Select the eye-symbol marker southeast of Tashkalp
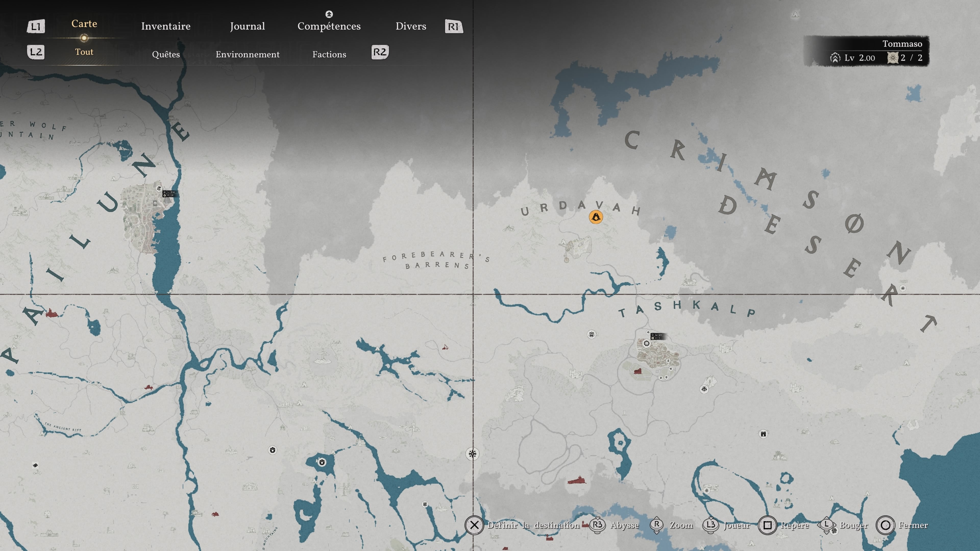Image resolution: width=980 pixels, height=551 pixels. [704, 389]
